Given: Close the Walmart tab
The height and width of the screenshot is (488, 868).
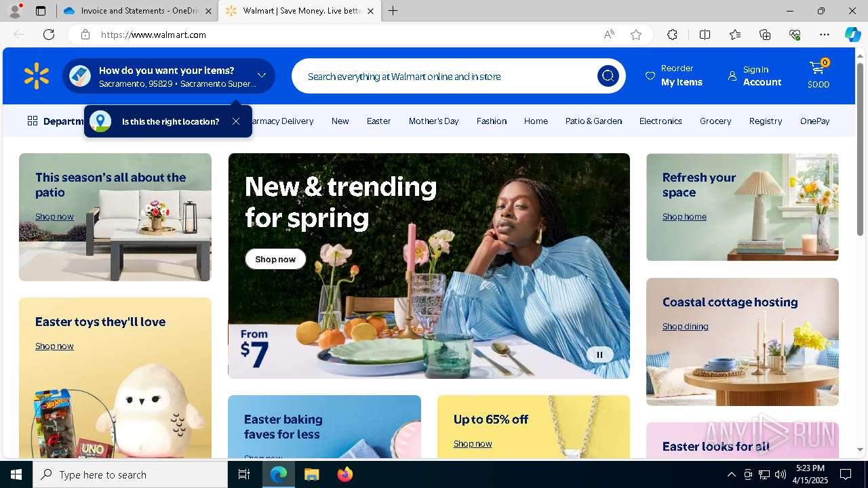Looking at the screenshot, I should [x=370, y=11].
